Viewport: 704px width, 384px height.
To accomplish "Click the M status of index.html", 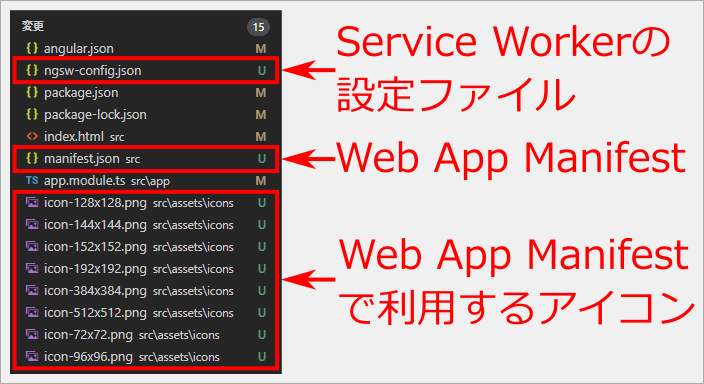I will (261, 137).
